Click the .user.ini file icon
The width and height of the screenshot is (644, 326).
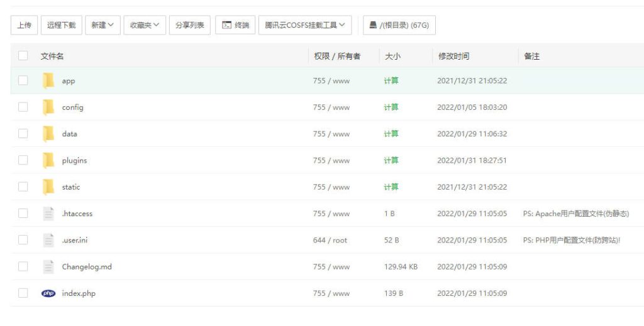click(48, 240)
